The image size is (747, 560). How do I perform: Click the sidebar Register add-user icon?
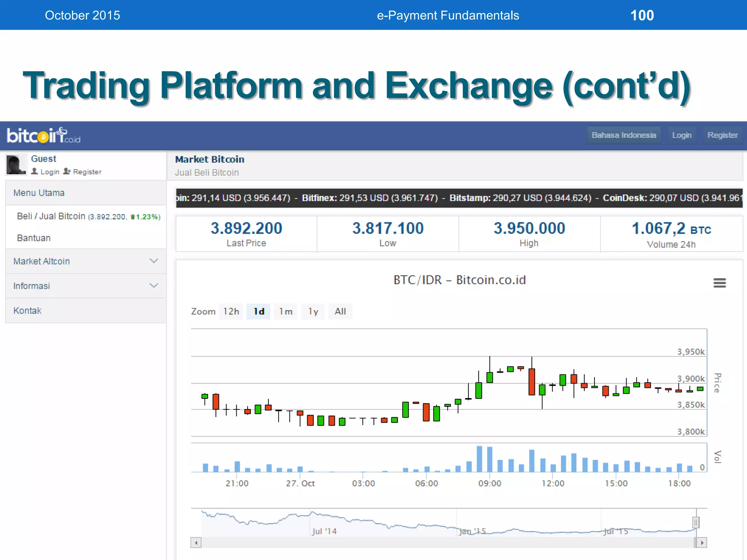click(67, 171)
